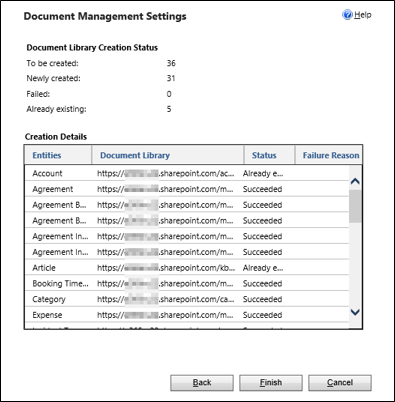Select the Expense entity row
395x402 pixels.
click(187, 315)
